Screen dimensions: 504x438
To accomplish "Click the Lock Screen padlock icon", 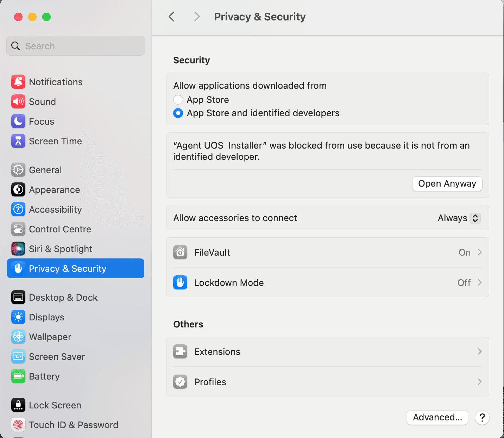I will click(18, 405).
